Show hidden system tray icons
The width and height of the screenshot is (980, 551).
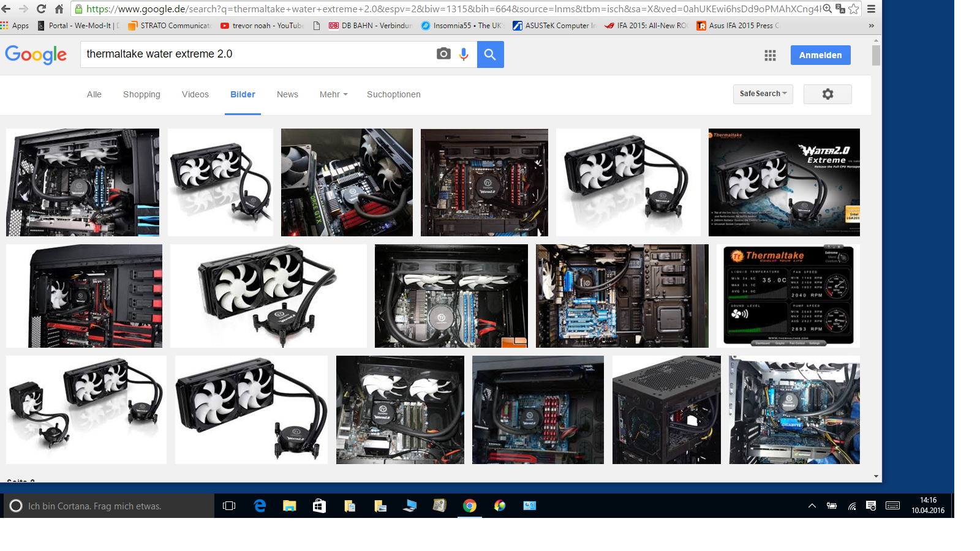pyautogui.click(x=812, y=506)
